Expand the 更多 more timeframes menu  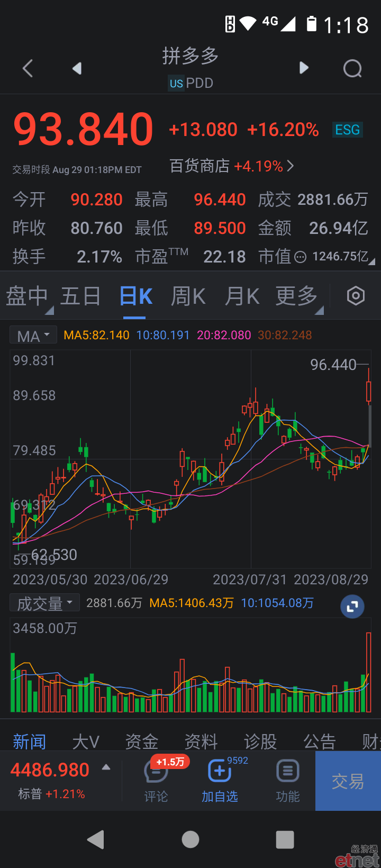[x=297, y=296]
